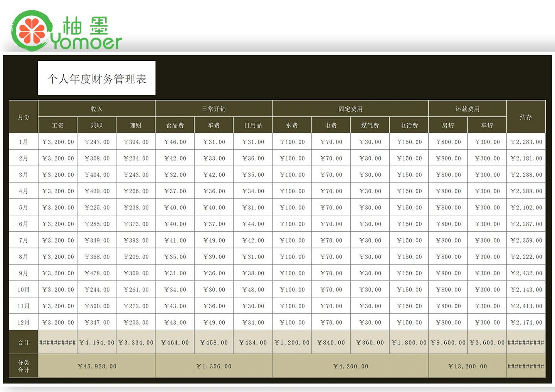Select the 个人年度财务管理表 title box

click(x=97, y=78)
